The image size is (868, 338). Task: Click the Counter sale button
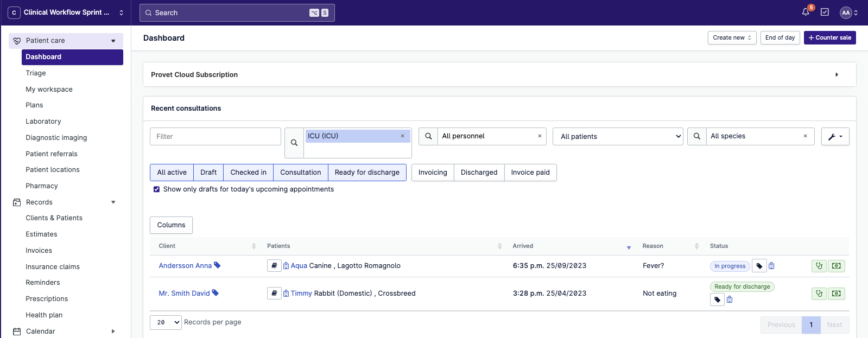[x=829, y=38]
